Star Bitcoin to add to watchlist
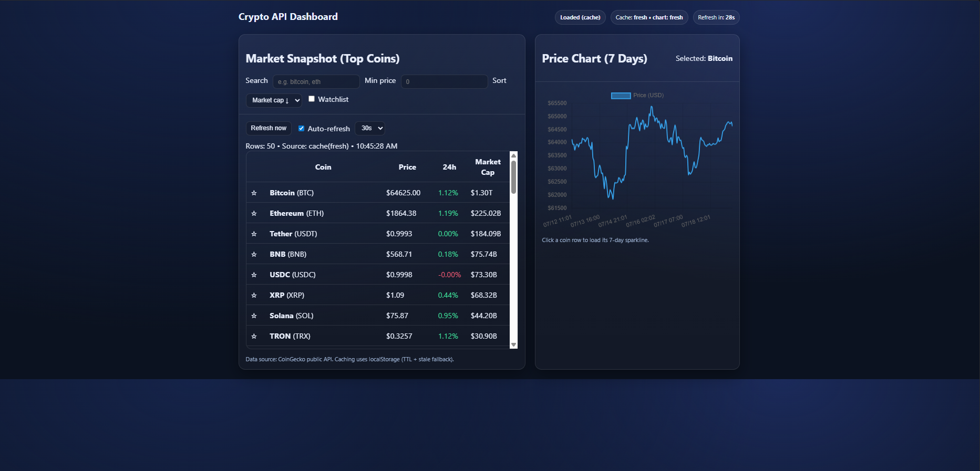This screenshot has width=980, height=471. click(x=254, y=193)
